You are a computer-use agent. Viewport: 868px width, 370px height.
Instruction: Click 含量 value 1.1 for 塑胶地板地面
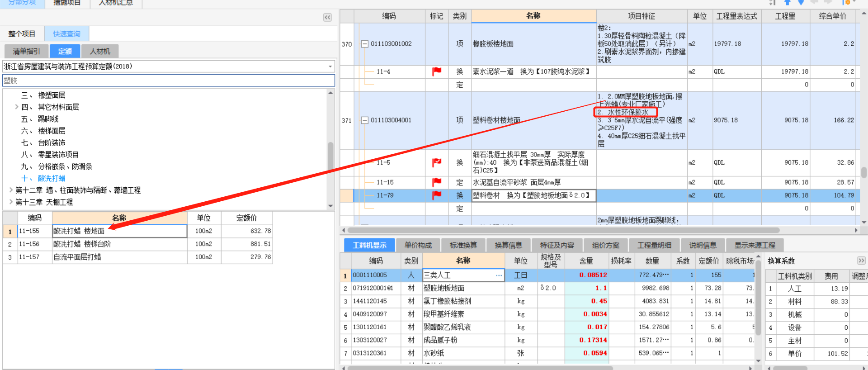587,288
